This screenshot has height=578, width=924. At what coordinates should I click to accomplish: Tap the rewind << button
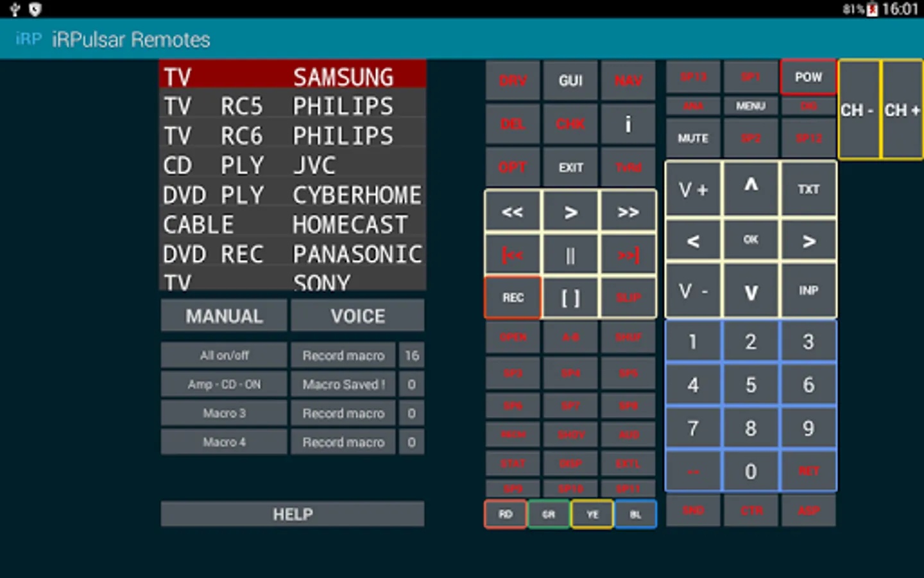tap(513, 211)
